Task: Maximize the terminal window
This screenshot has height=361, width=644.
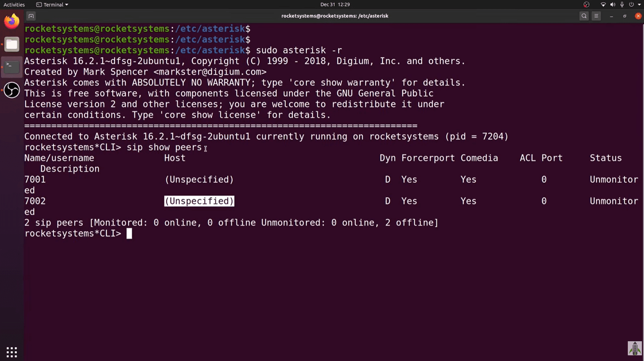Action: point(625,16)
